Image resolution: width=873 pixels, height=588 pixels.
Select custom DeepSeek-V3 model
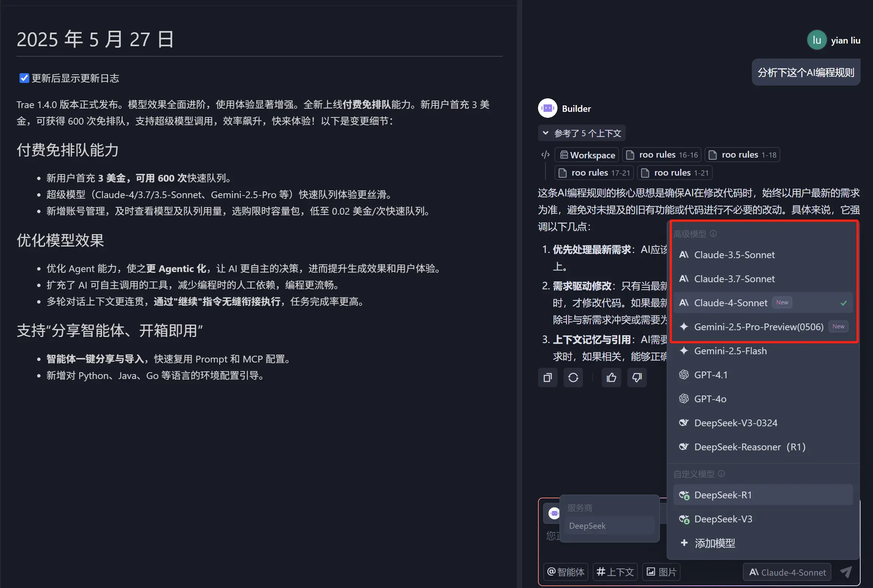(x=763, y=519)
